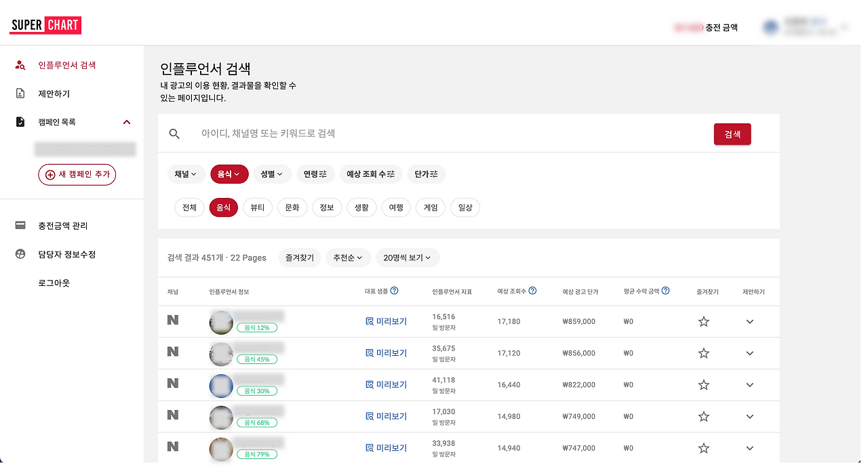The image size is (868, 467).
Task: Focus the influencer search input field
Action: click(451, 134)
